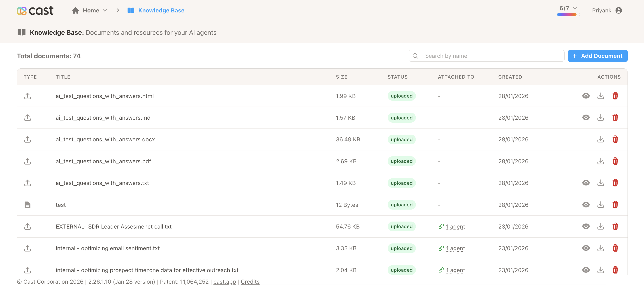Expand the Home dropdown chevron
Screen dimensions: 644x285
(105, 11)
